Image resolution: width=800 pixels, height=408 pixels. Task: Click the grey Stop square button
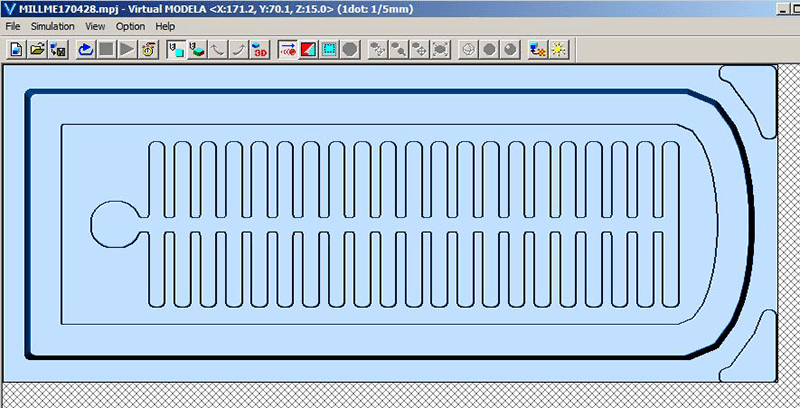(106, 49)
